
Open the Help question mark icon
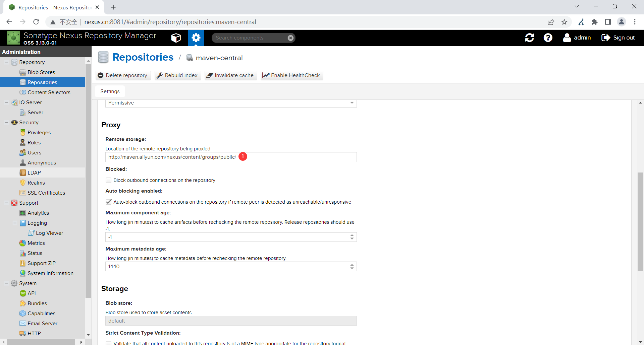pyautogui.click(x=548, y=38)
